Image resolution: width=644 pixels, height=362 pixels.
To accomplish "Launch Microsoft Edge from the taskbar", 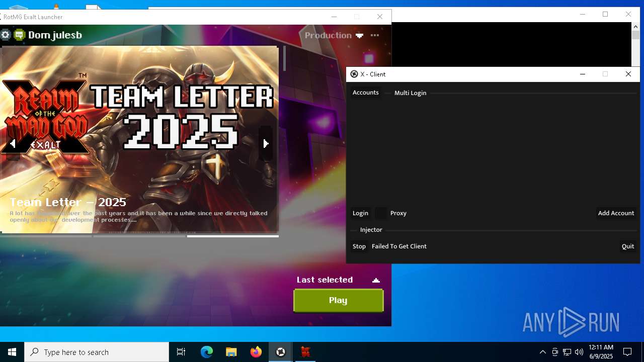I will tap(207, 352).
